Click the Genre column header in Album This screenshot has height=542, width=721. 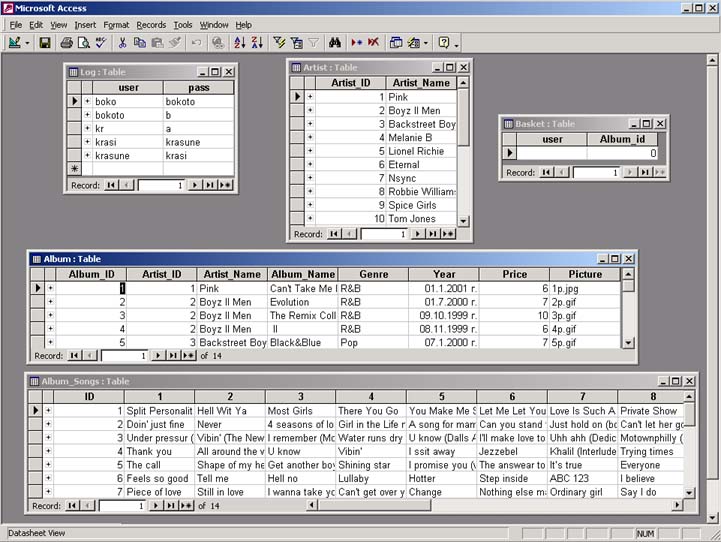coord(373,274)
